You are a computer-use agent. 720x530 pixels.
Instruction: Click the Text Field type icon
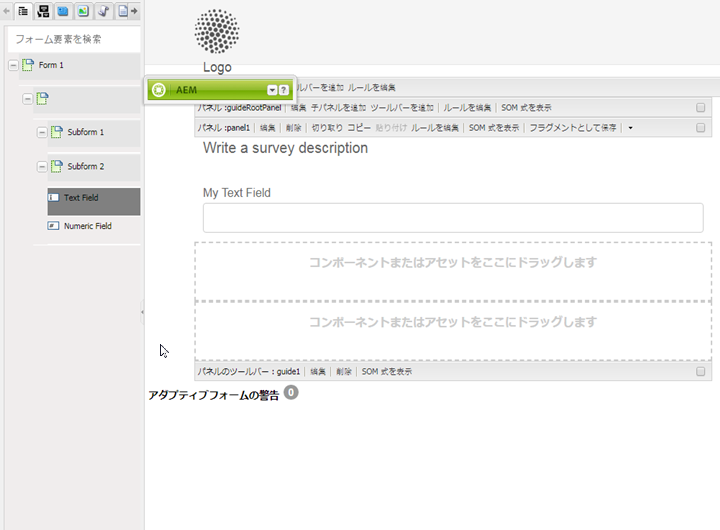[54, 197]
